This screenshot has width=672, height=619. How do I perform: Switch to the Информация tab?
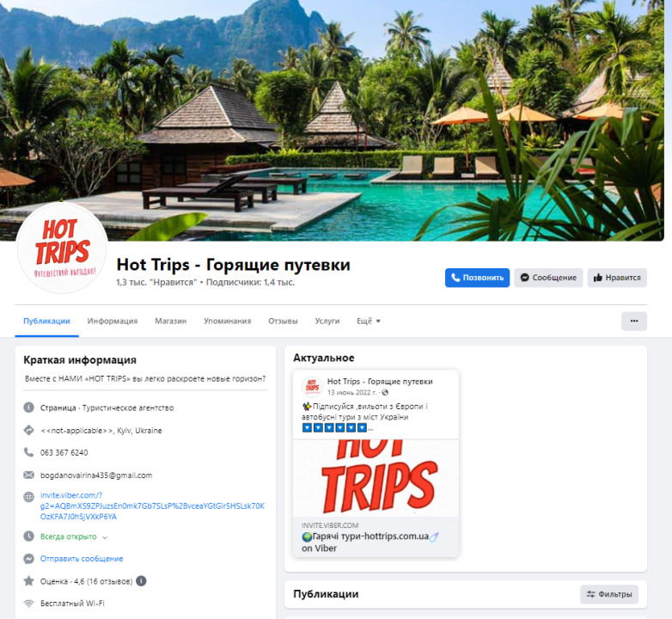tap(113, 321)
